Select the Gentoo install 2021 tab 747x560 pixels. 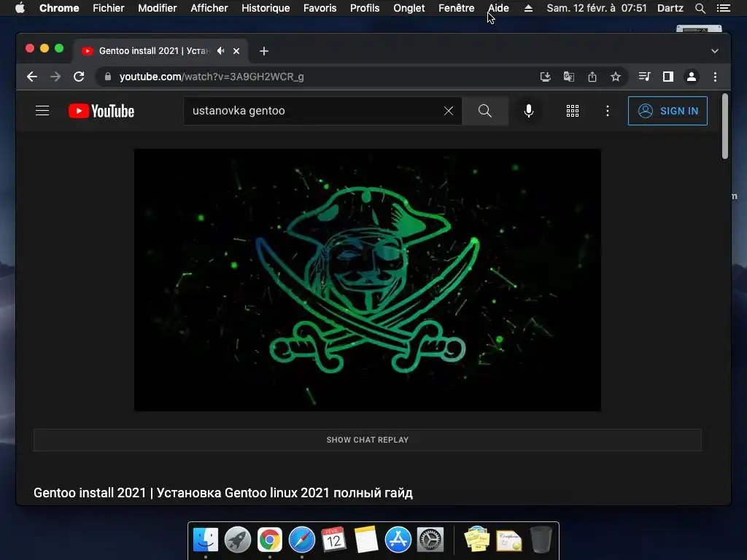pyautogui.click(x=160, y=51)
